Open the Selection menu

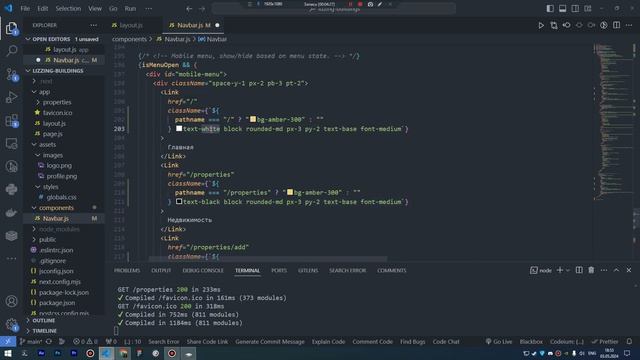coord(68,8)
